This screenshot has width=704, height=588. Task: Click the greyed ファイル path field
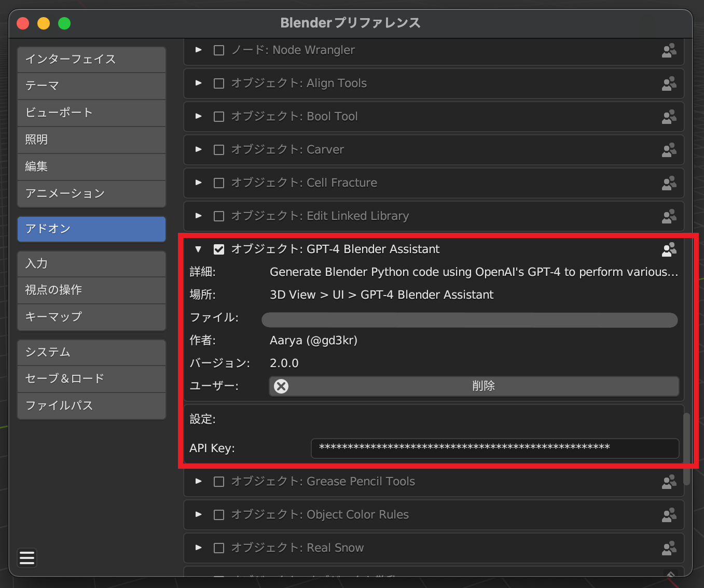[470, 320]
